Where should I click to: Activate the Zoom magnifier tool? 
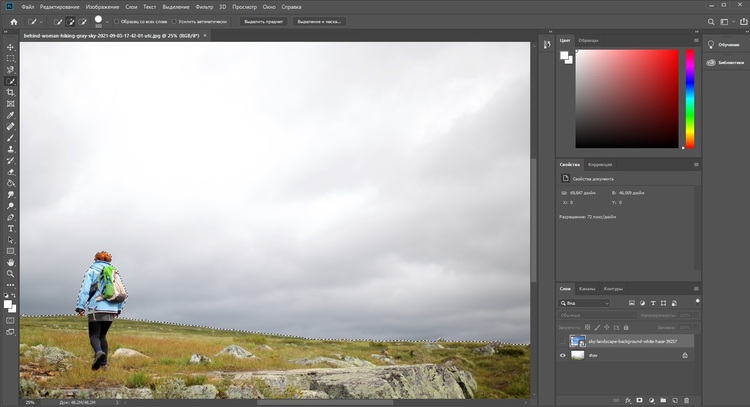[11, 273]
